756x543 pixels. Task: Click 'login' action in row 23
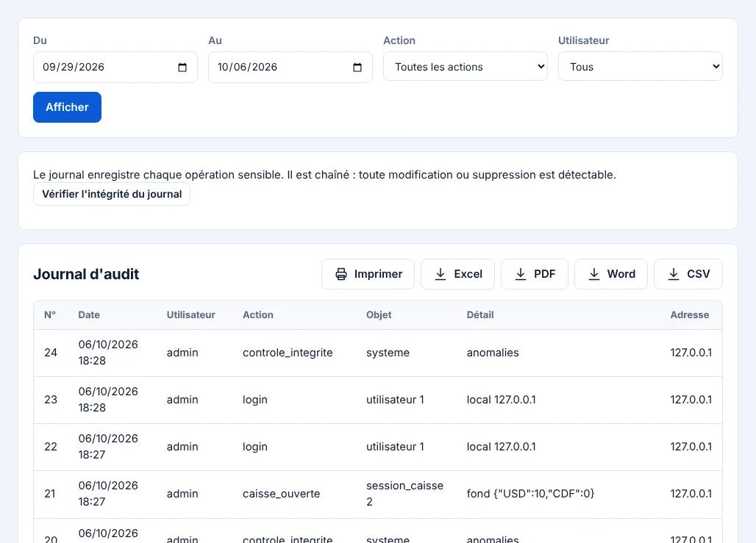255,400
